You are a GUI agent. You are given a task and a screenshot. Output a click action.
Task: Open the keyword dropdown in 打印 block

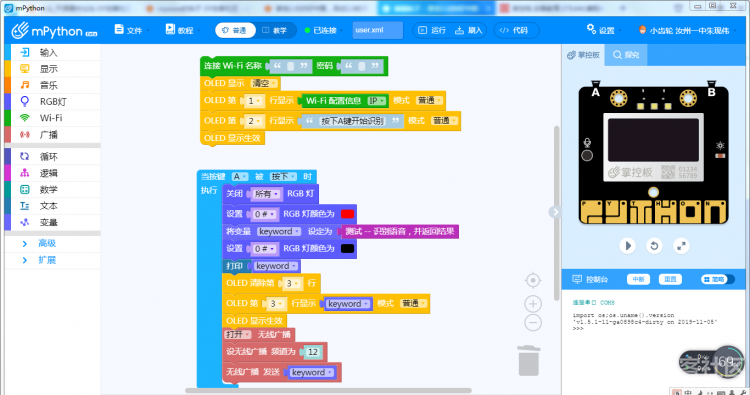pyautogui.click(x=276, y=266)
